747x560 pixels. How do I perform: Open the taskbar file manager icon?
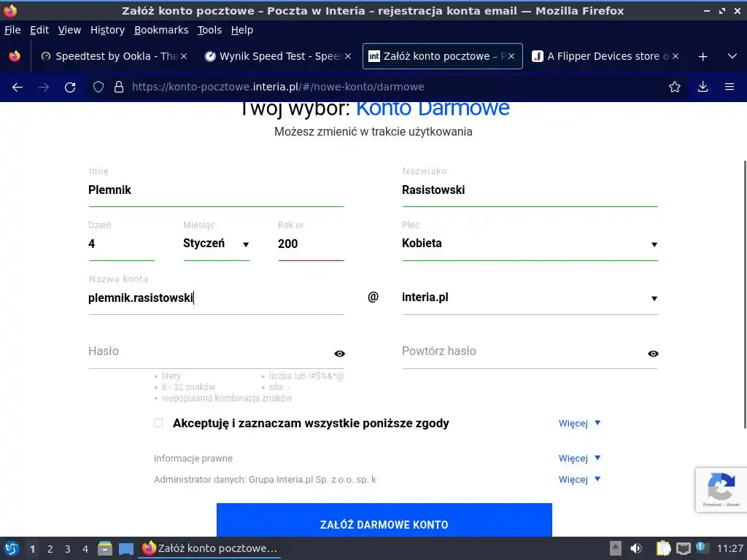[105, 548]
